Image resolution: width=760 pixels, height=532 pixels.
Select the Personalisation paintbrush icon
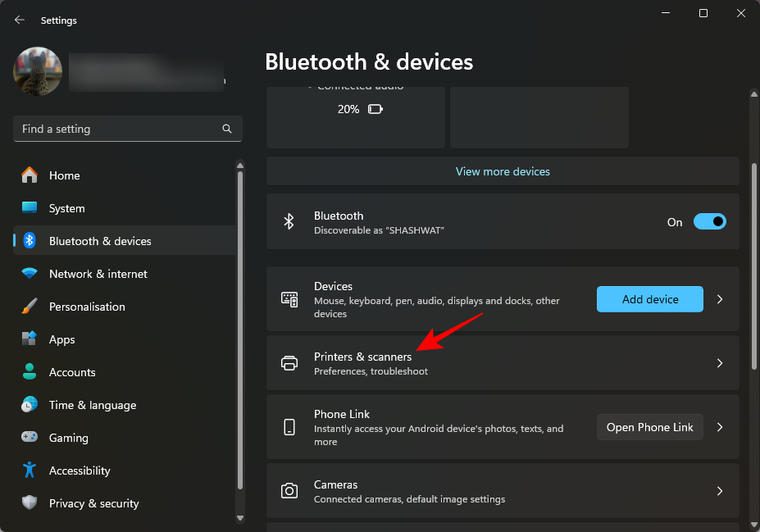coord(30,307)
